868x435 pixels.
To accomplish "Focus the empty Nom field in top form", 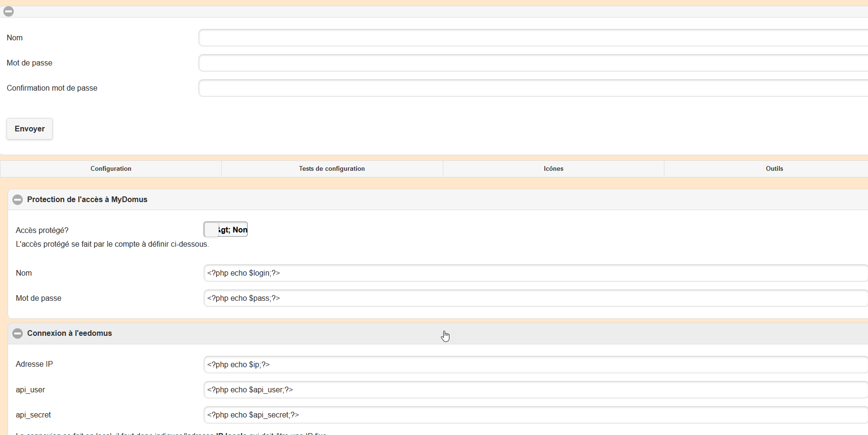I will coord(532,38).
